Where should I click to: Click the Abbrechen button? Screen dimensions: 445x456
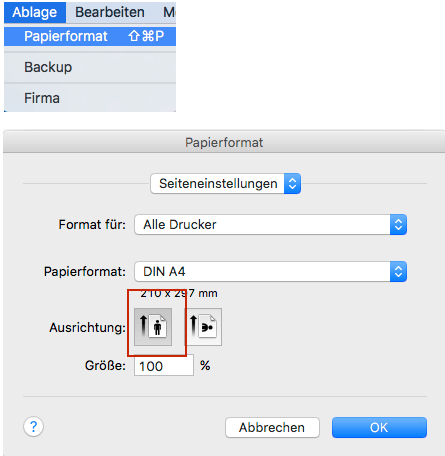[272, 427]
